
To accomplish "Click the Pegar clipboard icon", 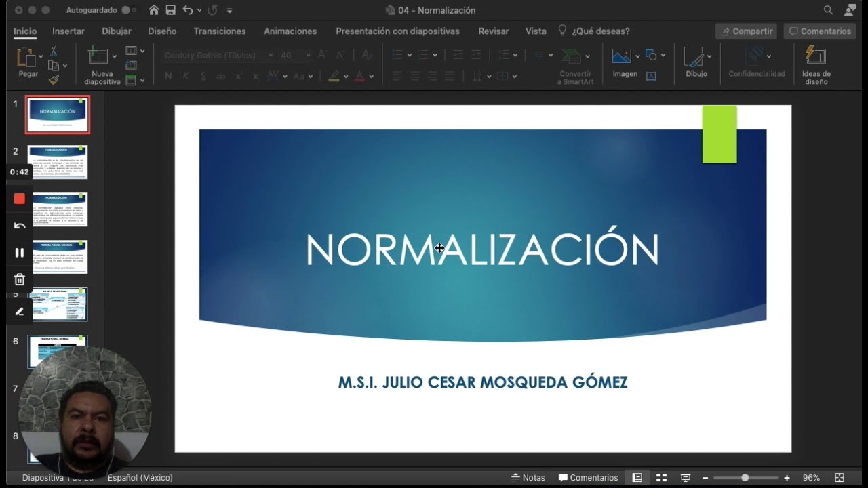I will click(x=26, y=57).
